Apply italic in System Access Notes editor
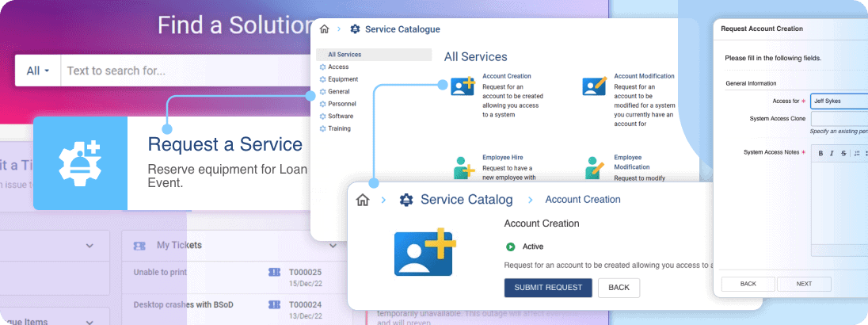The width and height of the screenshot is (868, 325). 832,153
